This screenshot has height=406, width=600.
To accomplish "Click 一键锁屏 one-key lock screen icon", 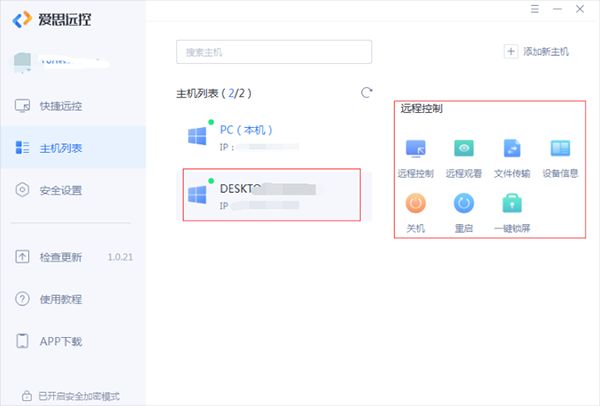I will (512, 205).
